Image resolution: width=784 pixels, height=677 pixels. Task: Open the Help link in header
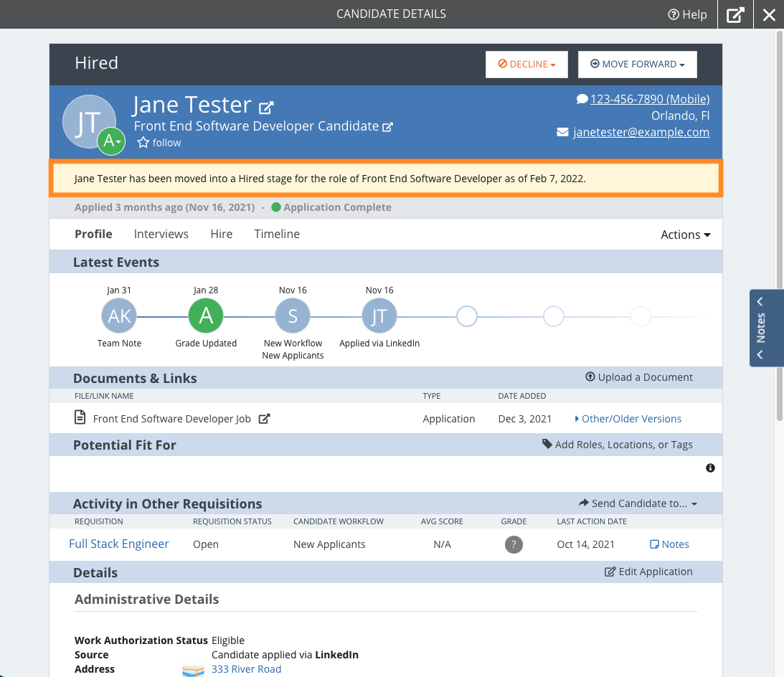[687, 14]
